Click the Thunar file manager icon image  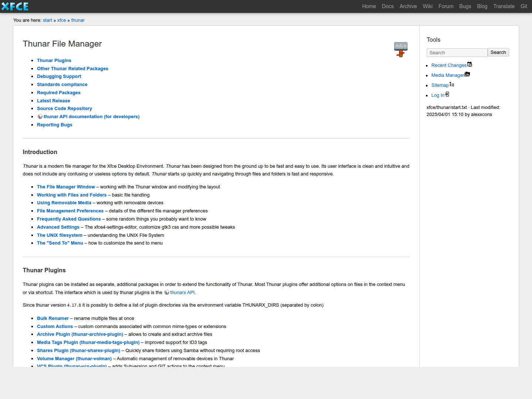[400, 50]
